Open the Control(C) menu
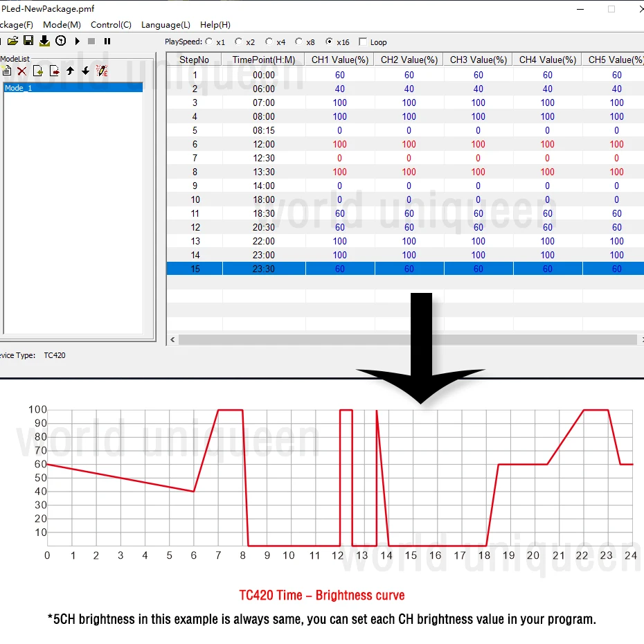The width and height of the screenshot is (644, 644). (x=111, y=25)
